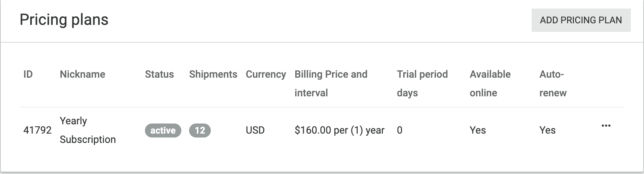Click the ADD PRICING PLAN button
This screenshot has height=174, width=644.
[581, 20]
